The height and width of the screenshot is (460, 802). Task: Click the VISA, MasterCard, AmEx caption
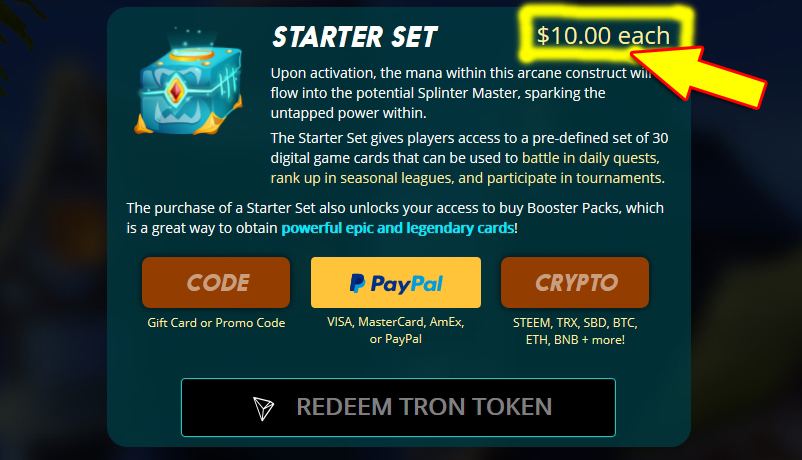pos(396,322)
